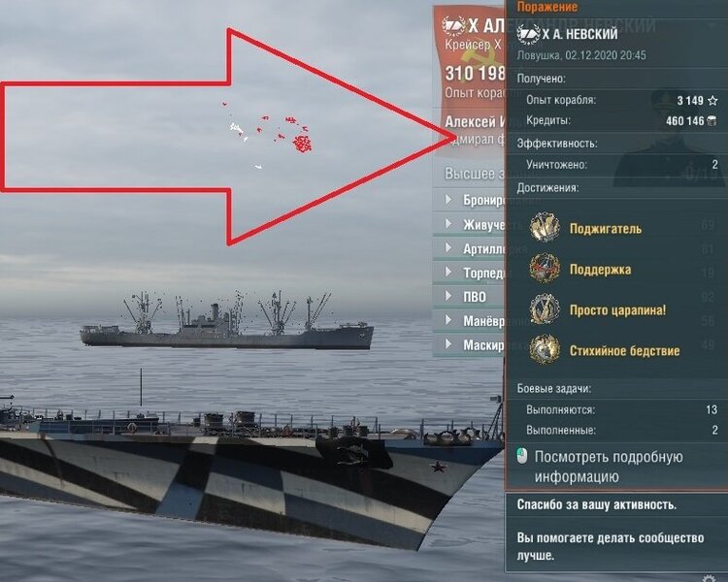This screenshot has height=582, width=728.
Task: Expand the ПВО parameter section
Action: click(x=468, y=297)
